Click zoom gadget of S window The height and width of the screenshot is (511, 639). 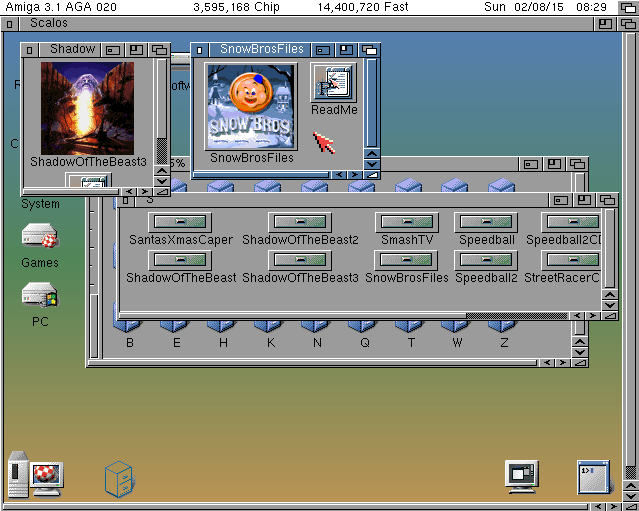pyautogui.click(x=584, y=200)
